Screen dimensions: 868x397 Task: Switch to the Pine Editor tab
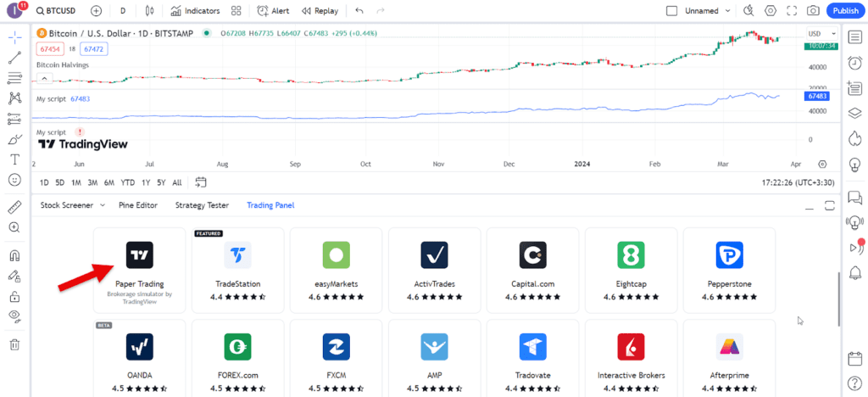137,205
